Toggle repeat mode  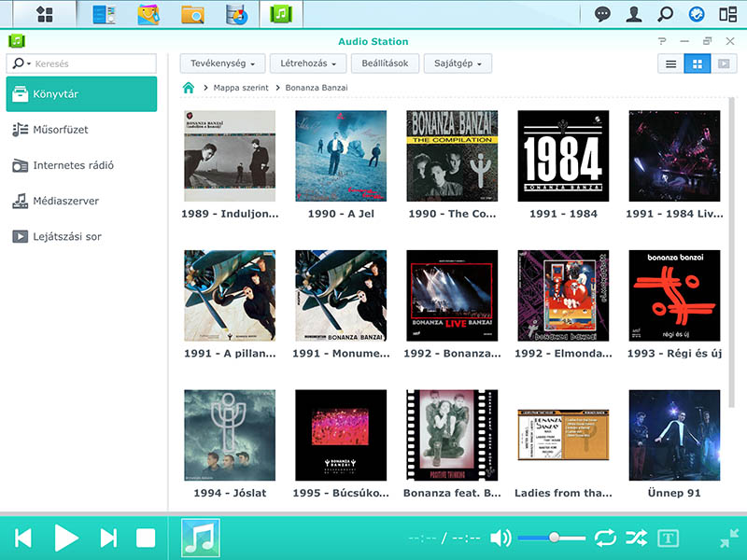(604, 538)
